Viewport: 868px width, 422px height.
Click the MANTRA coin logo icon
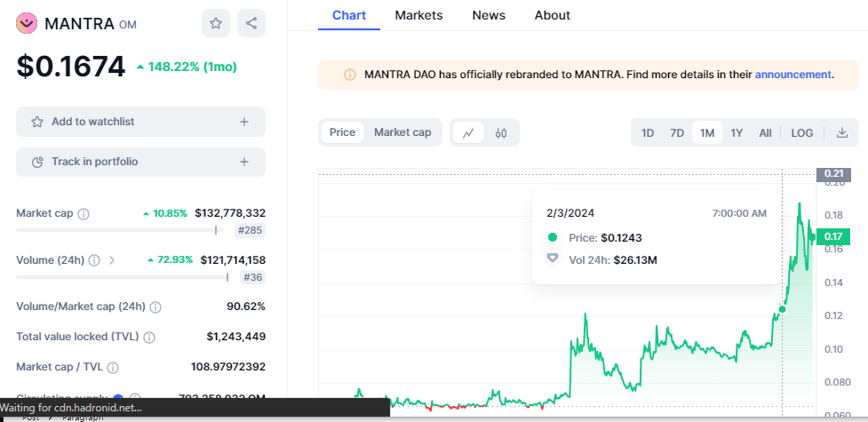(x=27, y=23)
